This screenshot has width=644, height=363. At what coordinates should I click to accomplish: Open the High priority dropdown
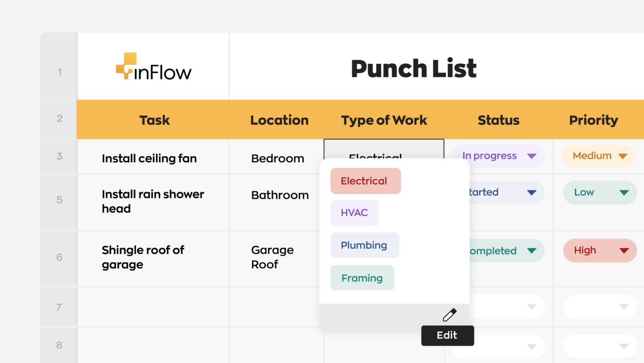point(600,251)
